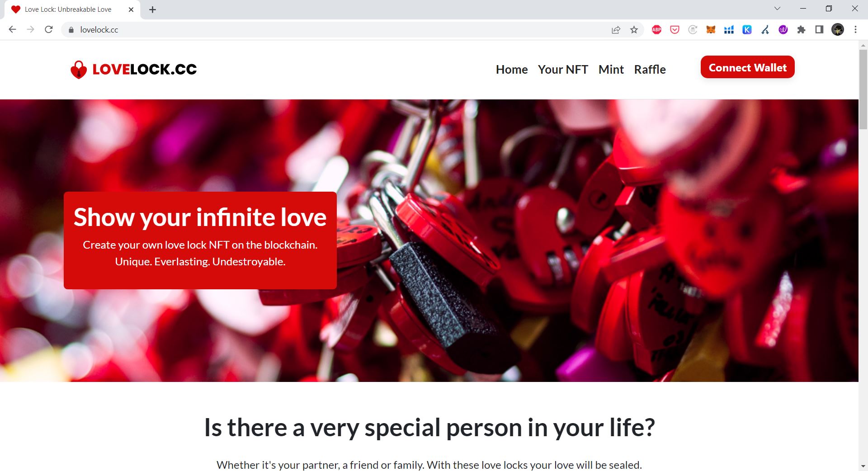
Task: Open the Raffle navigation link
Action: 650,70
